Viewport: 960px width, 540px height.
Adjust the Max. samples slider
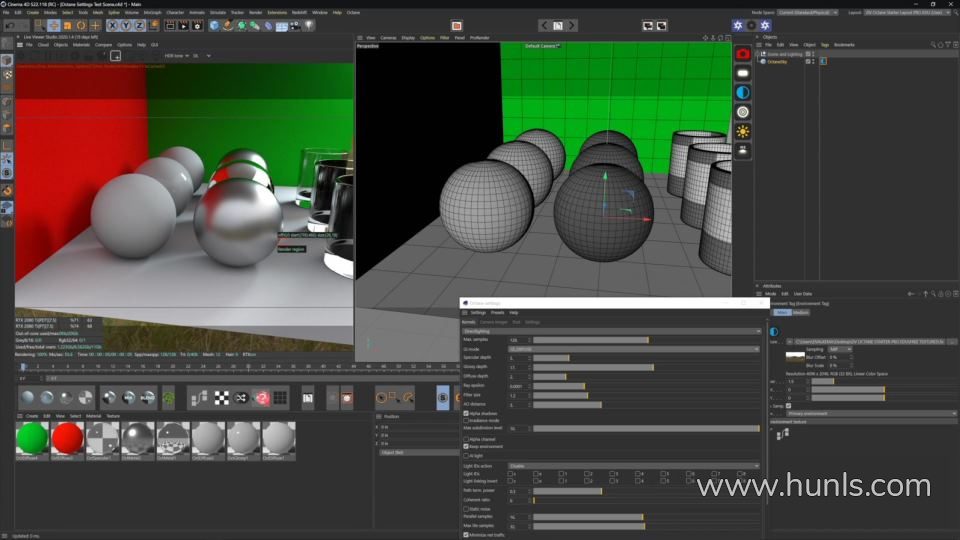point(590,340)
